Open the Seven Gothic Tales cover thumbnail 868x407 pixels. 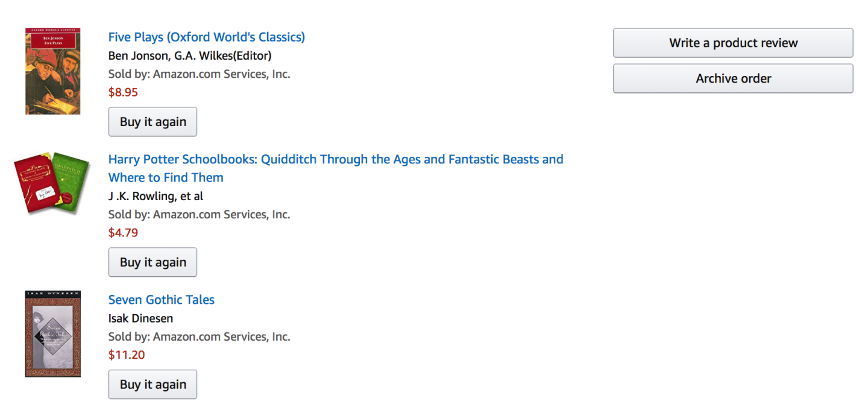52,333
